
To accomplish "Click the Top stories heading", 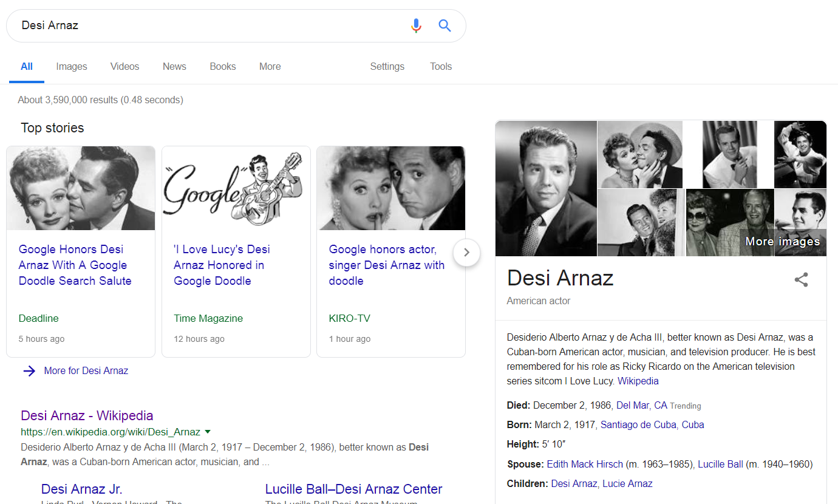I will pyautogui.click(x=52, y=128).
